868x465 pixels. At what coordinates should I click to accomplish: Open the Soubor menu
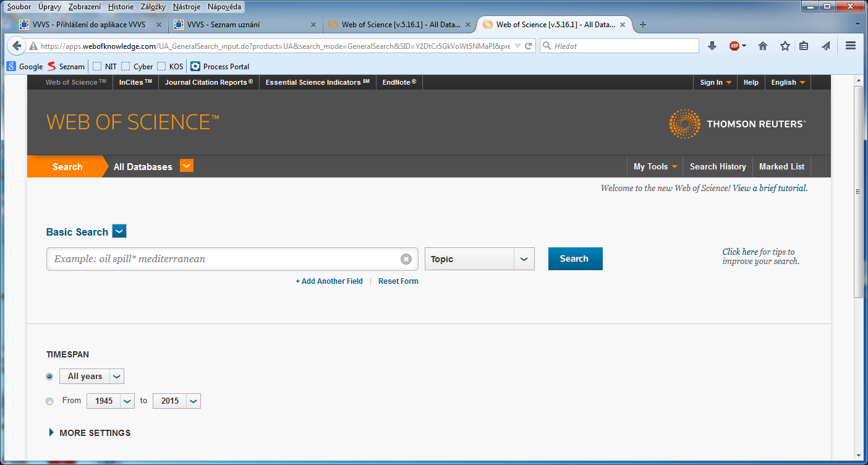coord(19,7)
